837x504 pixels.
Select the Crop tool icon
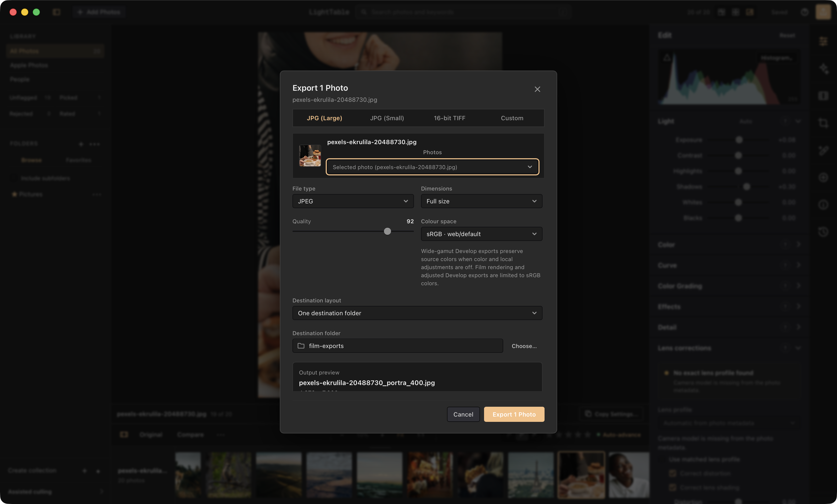823,123
